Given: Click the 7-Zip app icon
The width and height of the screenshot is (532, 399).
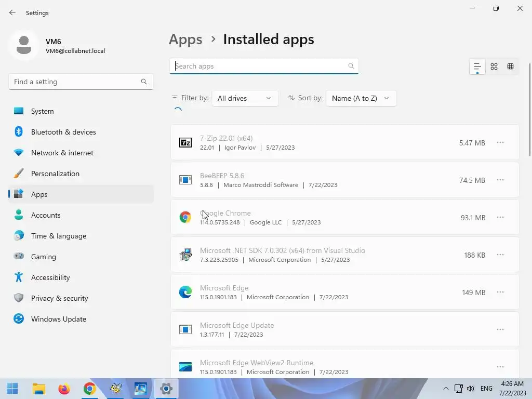Looking at the screenshot, I should click(x=185, y=142).
